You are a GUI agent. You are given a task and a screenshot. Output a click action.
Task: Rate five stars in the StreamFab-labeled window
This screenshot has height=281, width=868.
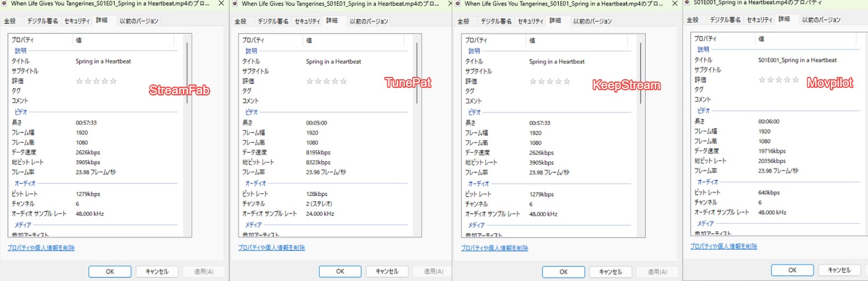click(x=113, y=81)
